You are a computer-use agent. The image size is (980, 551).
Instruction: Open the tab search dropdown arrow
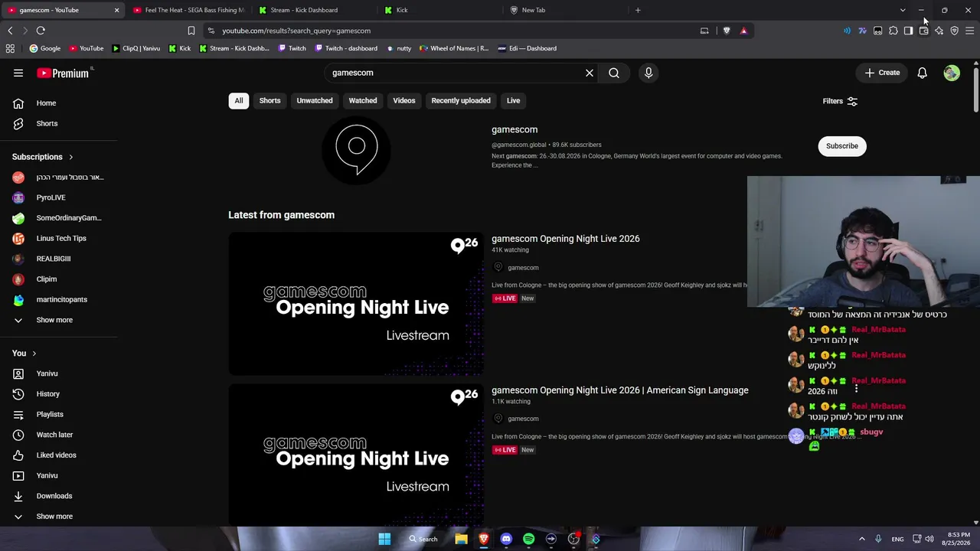903,10
